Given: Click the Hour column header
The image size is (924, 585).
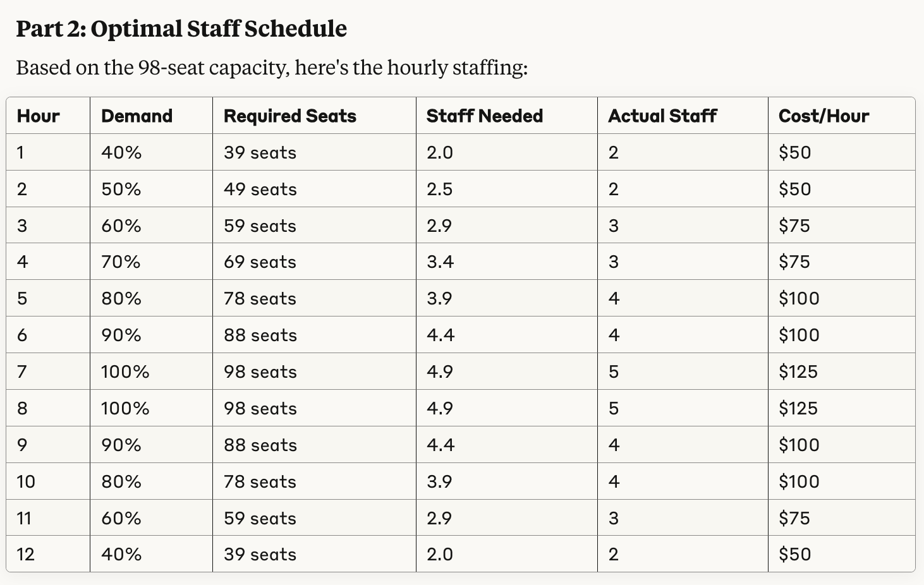Looking at the screenshot, I should [39, 116].
